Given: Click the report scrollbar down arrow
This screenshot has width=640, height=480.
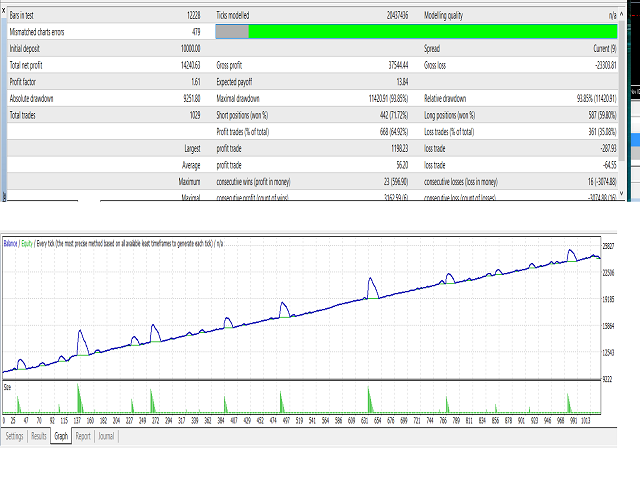Looking at the screenshot, I should (x=622, y=193).
